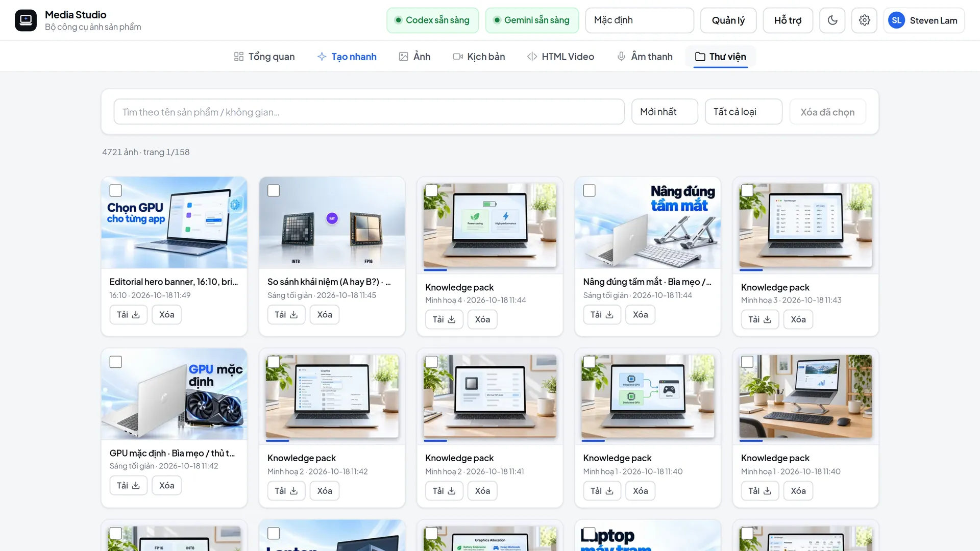Check the So sánh khái niệm card checkbox
Image resolution: width=980 pixels, height=551 pixels.
pos(274,191)
